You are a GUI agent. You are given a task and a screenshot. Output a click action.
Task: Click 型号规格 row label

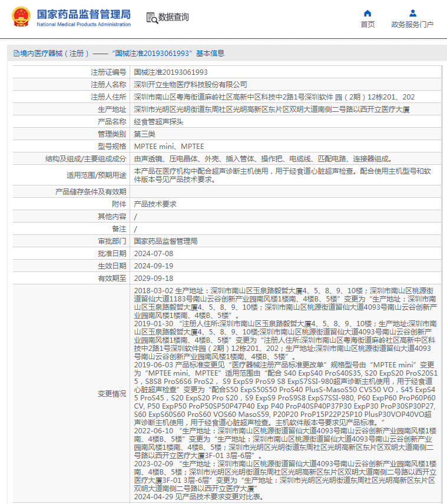112,147
